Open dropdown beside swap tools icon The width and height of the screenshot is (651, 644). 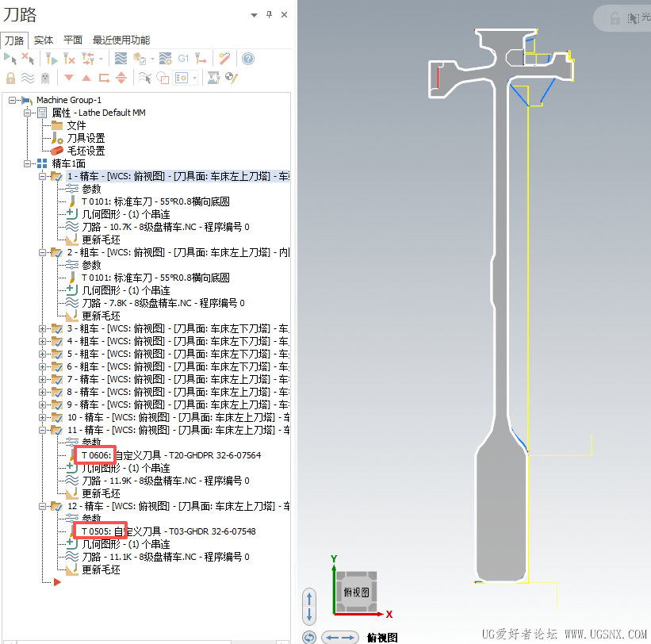click(101, 59)
